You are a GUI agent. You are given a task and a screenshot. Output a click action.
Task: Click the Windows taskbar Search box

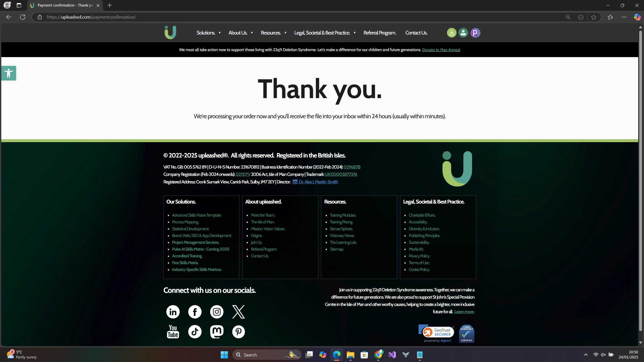(267, 355)
